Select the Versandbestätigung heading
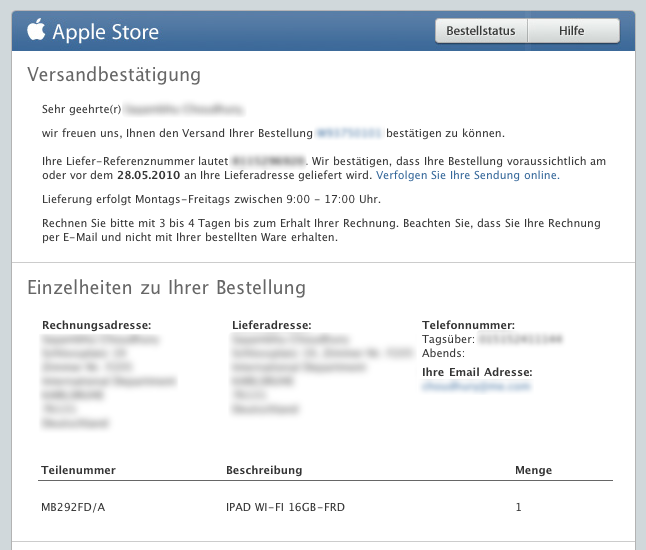The height and width of the screenshot is (550, 646). pyautogui.click(x=114, y=75)
